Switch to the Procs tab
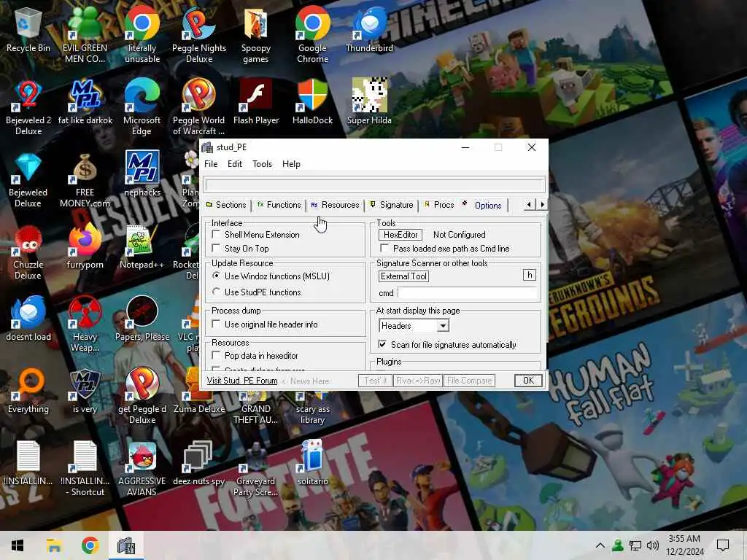Screen dimensions: 747x560 [439, 205]
